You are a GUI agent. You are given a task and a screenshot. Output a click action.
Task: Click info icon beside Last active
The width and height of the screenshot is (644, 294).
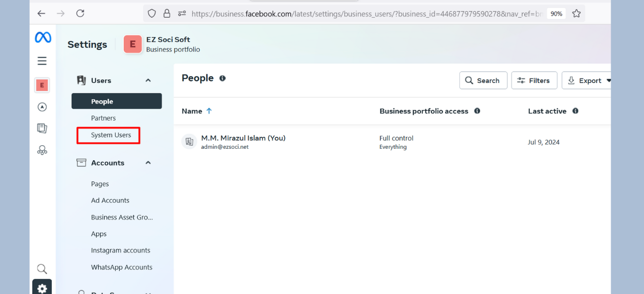(x=575, y=111)
